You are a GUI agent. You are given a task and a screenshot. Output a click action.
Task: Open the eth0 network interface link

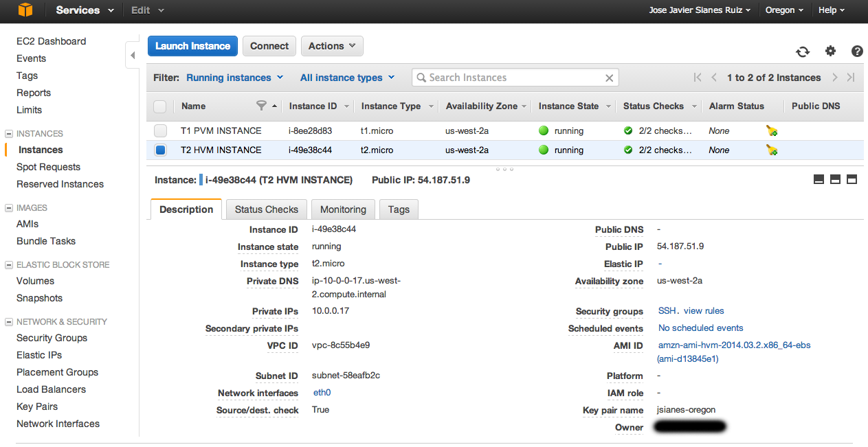322,393
